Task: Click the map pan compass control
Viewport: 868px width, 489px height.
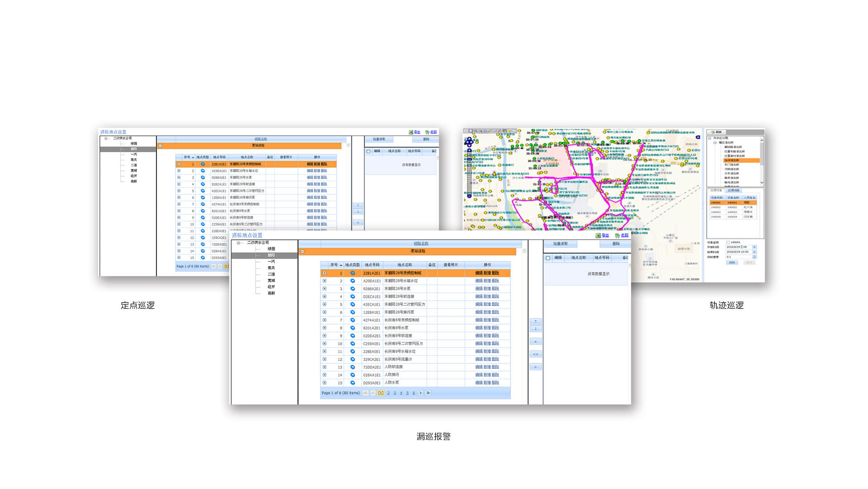Action: [469, 143]
